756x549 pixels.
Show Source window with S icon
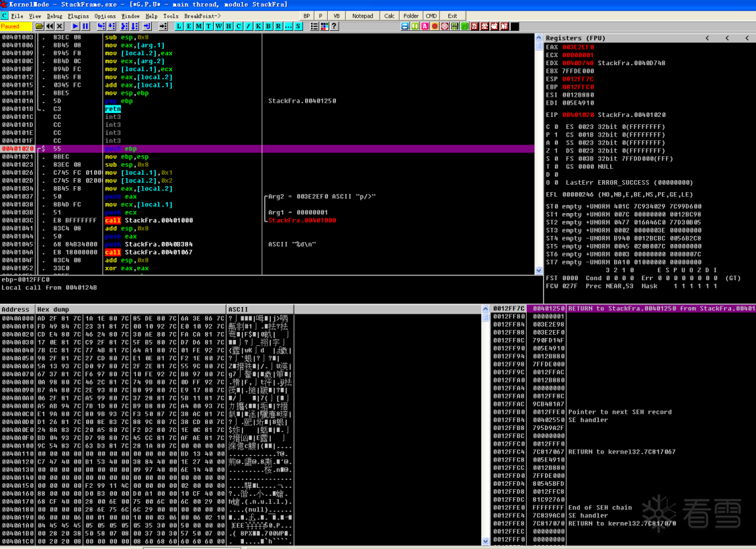click(298, 26)
